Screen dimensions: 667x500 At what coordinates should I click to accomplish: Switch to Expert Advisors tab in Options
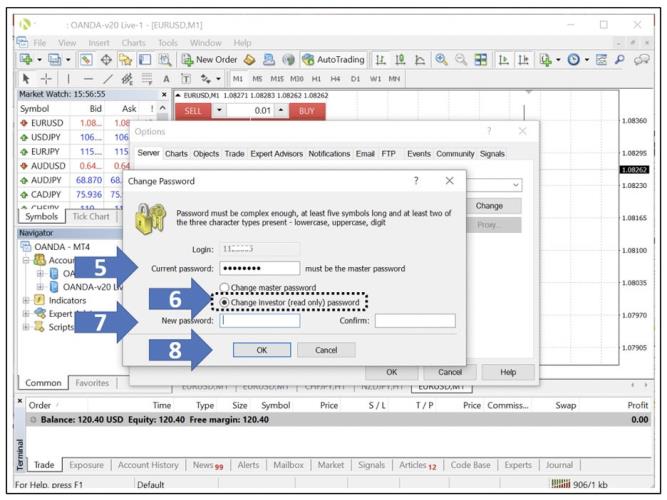pos(276,154)
